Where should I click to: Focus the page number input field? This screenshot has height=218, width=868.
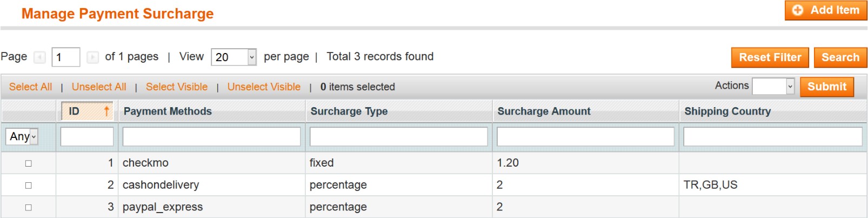pyautogui.click(x=65, y=57)
